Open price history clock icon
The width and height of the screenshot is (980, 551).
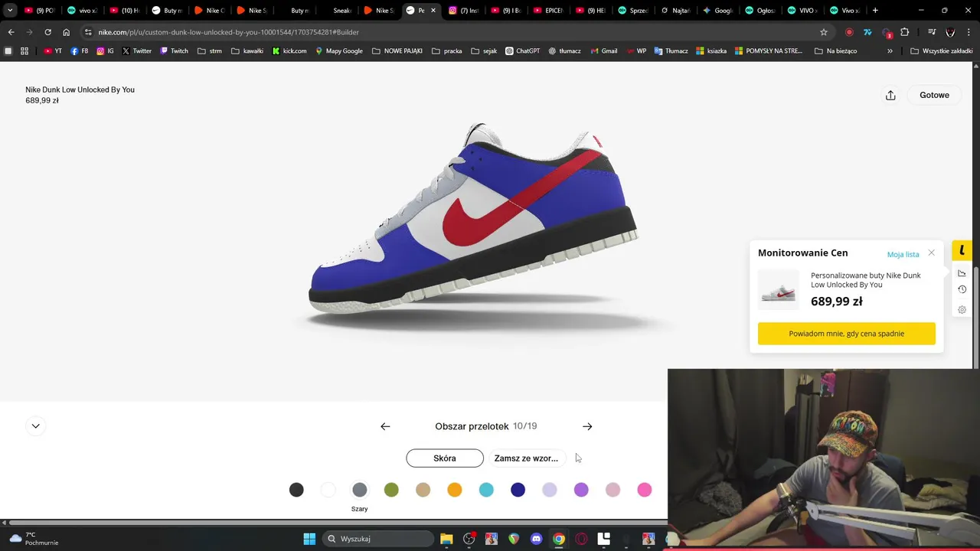(x=962, y=289)
